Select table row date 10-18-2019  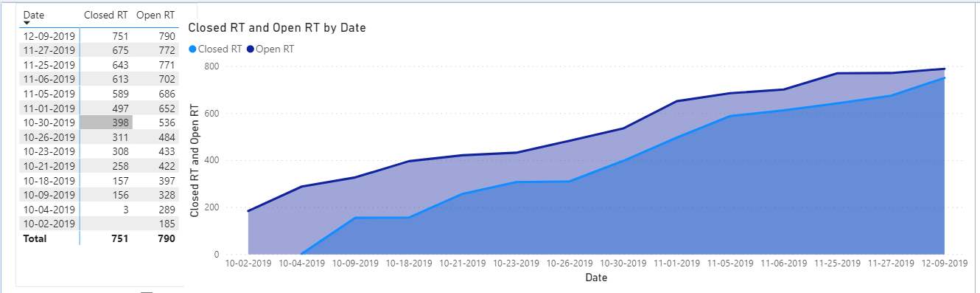49,180
